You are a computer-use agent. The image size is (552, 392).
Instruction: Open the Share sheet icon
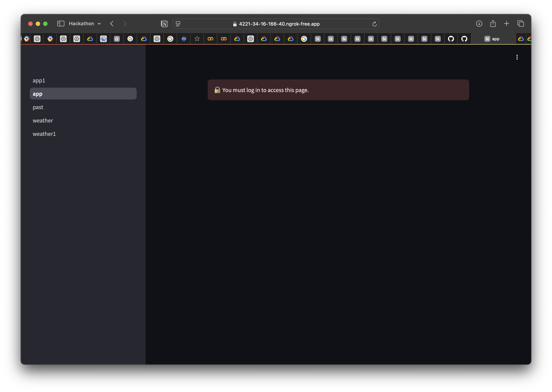coord(493,24)
